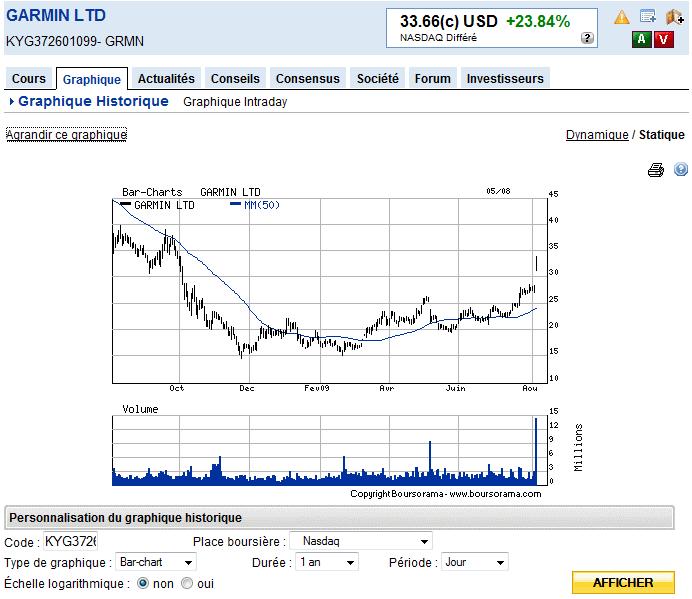
Task: Click the question mark help icon near quote
Action: tap(587, 38)
